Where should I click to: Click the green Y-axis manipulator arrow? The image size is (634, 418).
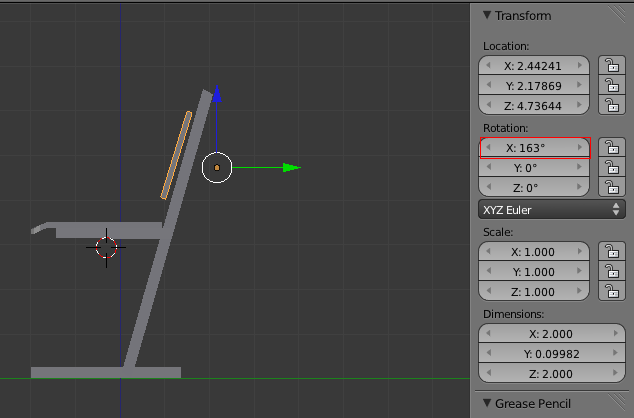pos(292,167)
